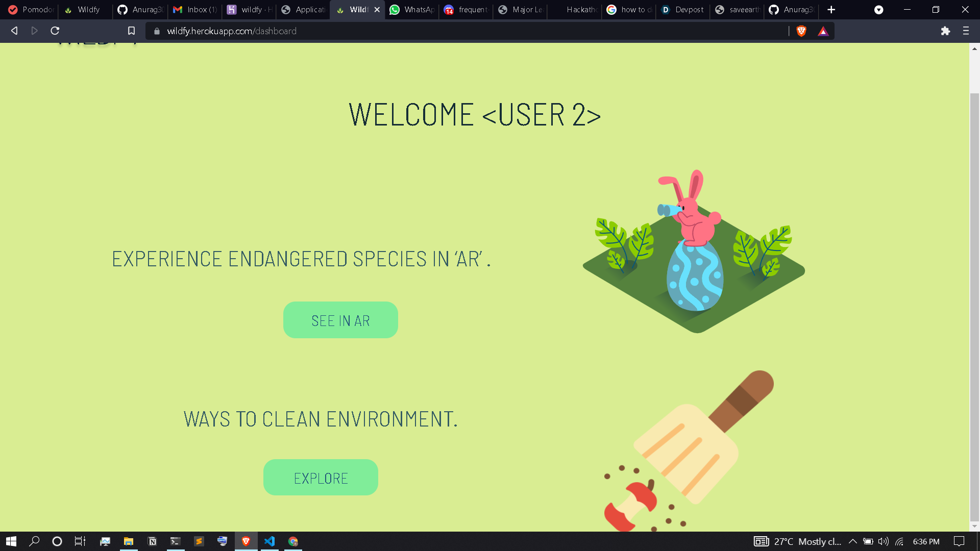Viewport: 980px width, 551px height.
Task: Click the Brave Rewards triangle icon
Action: (823, 31)
